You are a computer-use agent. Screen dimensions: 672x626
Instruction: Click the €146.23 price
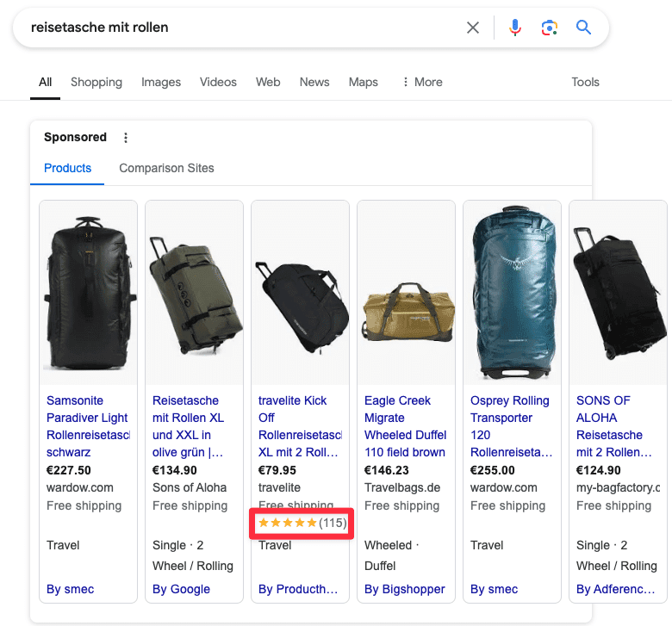coord(387,470)
